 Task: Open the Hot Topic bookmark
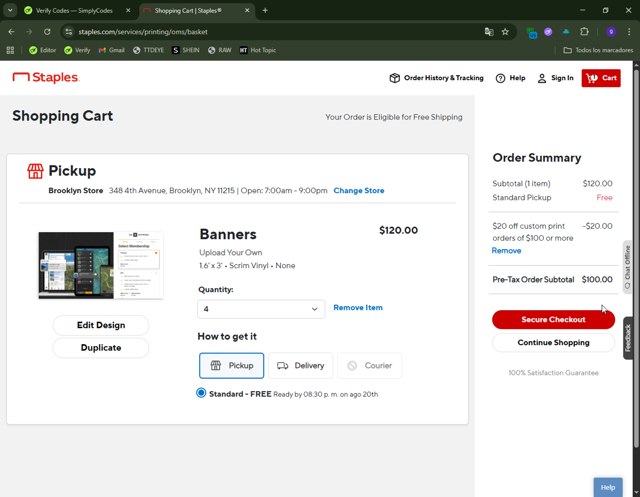[x=258, y=50]
